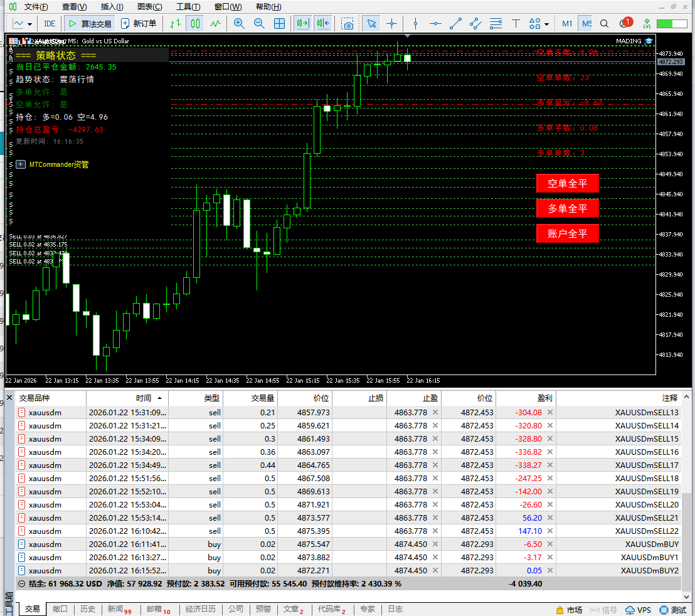Switch to the 历史 history tab
This screenshot has height=616, width=695.
(x=87, y=609)
